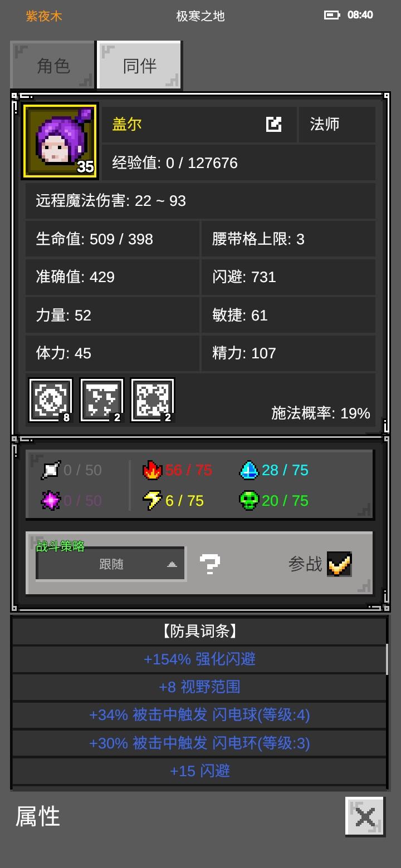Open the edit name icon beside 盖尔
The width and height of the screenshot is (401, 868).
[x=273, y=124]
